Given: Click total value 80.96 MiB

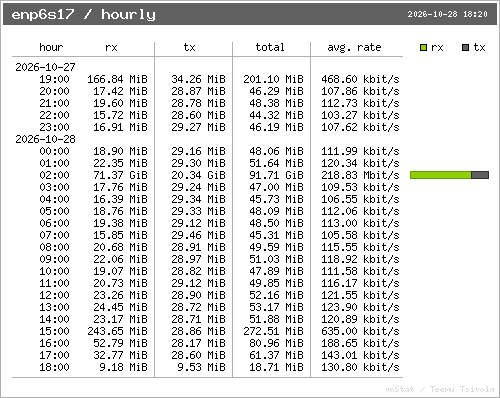Looking at the screenshot, I should click(x=276, y=343).
